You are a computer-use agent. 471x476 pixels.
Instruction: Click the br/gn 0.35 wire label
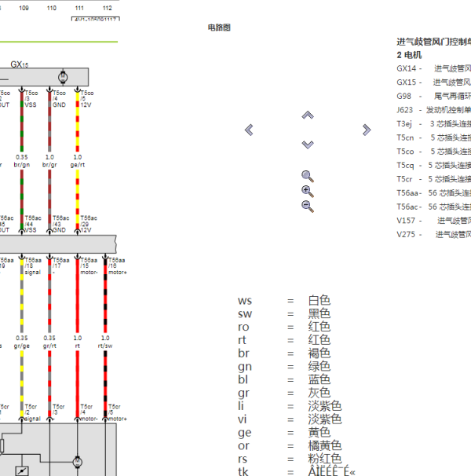coord(22,161)
